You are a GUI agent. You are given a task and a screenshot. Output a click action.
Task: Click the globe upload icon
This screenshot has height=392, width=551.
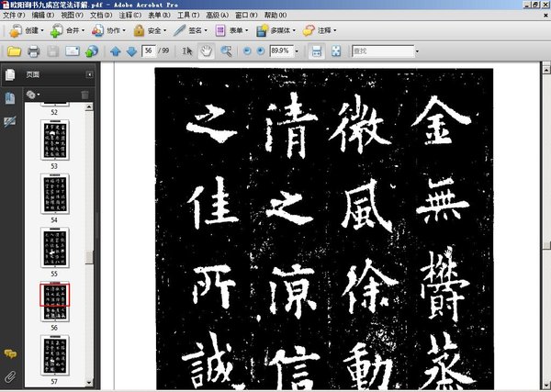92,51
